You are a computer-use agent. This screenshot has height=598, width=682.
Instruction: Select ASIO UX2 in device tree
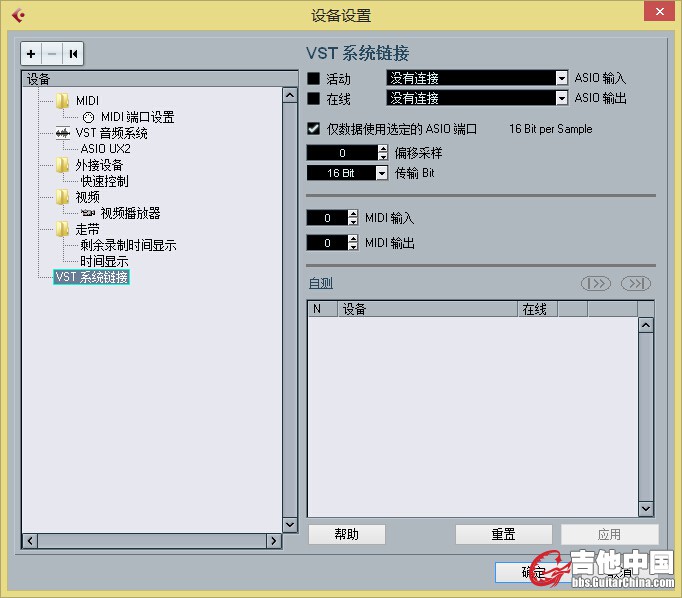point(105,149)
